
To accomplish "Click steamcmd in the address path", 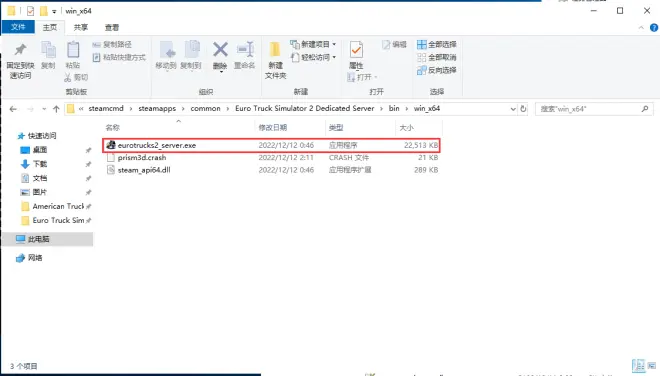I will tap(106, 109).
